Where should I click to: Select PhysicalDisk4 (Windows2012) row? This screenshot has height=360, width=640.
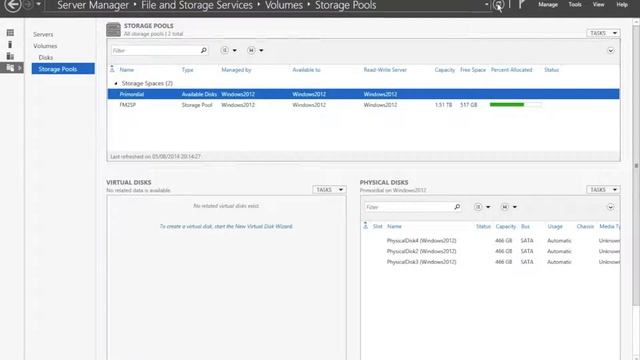(490, 240)
